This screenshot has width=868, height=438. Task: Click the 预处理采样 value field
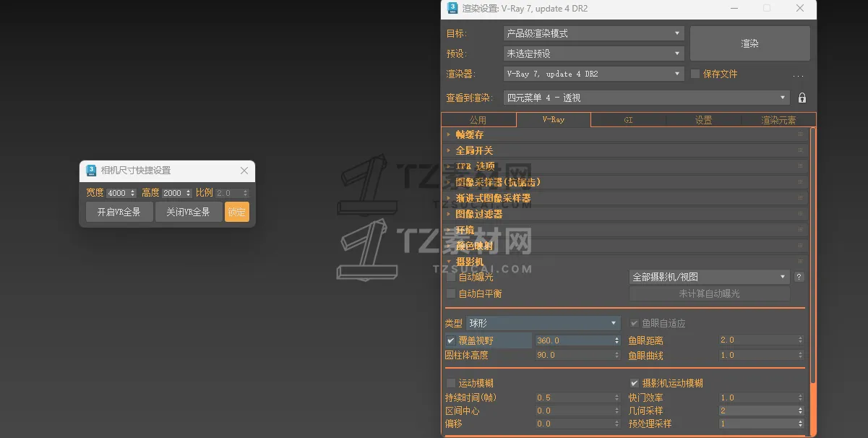click(x=757, y=424)
